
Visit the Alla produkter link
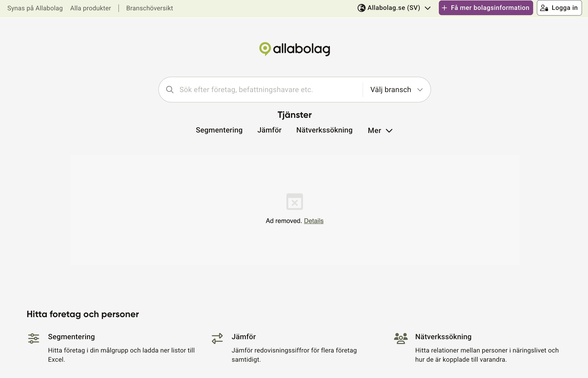pos(90,8)
